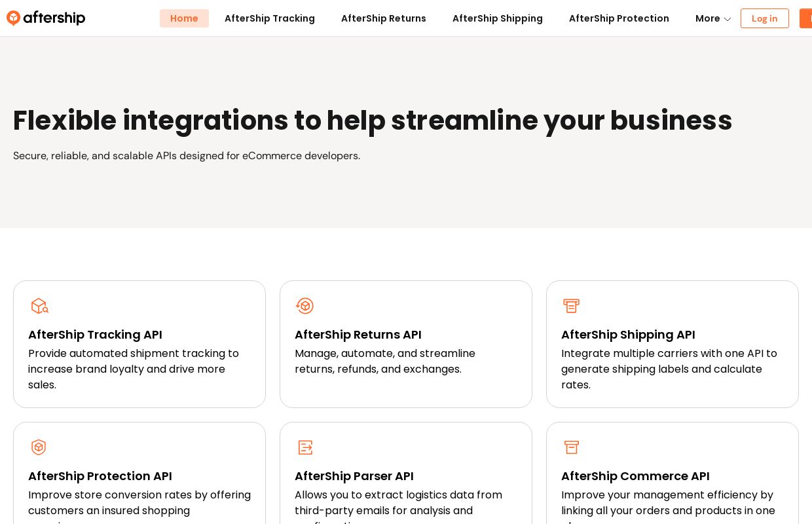Click the Protection API shield icon

39,447
